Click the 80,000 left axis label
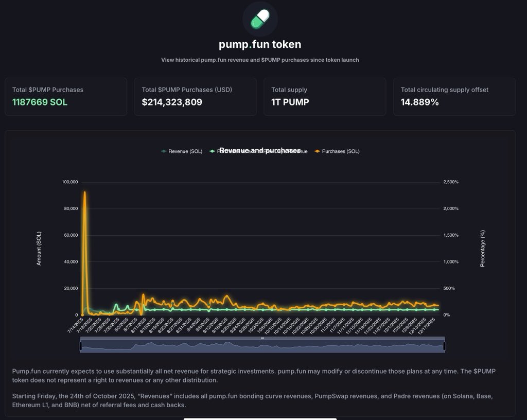Viewport: 527px width, 420px height. [x=71, y=208]
